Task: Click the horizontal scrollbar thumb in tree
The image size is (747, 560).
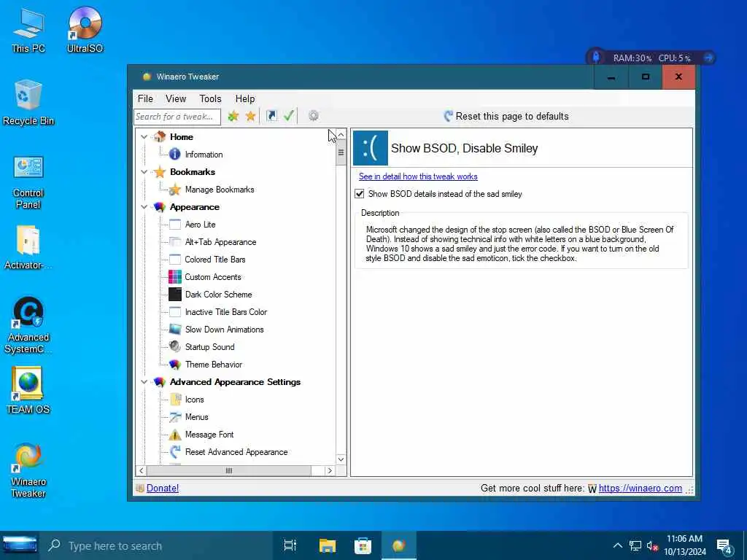Action: pos(228,470)
